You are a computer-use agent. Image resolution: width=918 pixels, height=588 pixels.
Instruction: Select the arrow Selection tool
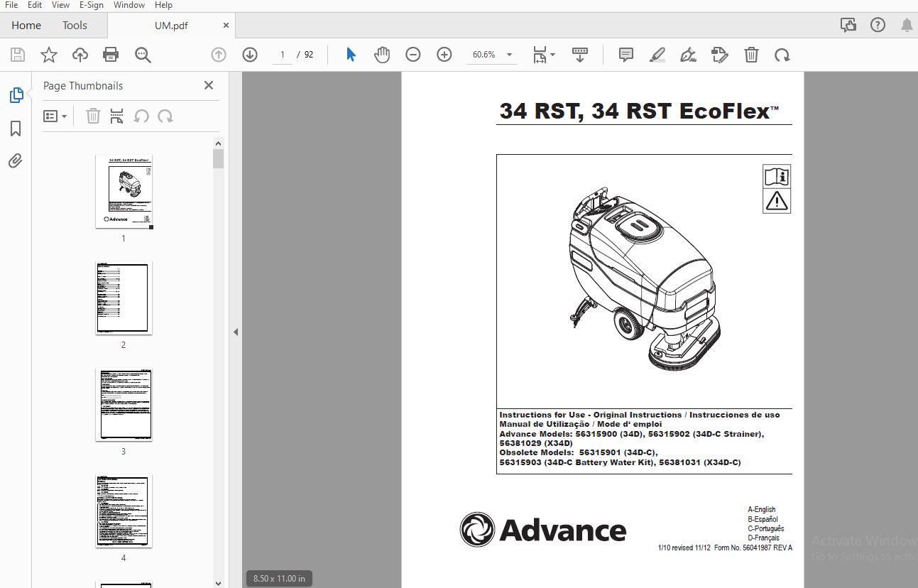coord(351,55)
